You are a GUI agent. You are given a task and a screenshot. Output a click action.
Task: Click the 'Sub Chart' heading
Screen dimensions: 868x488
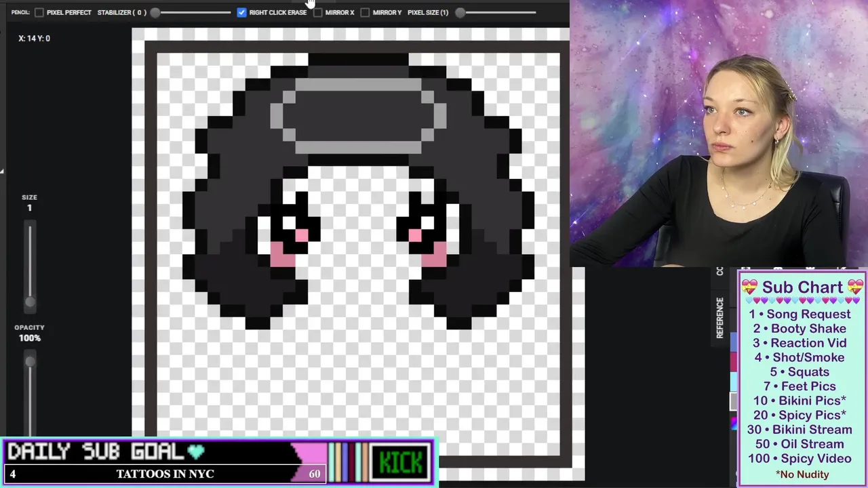pyautogui.click(x=802, y=287)
